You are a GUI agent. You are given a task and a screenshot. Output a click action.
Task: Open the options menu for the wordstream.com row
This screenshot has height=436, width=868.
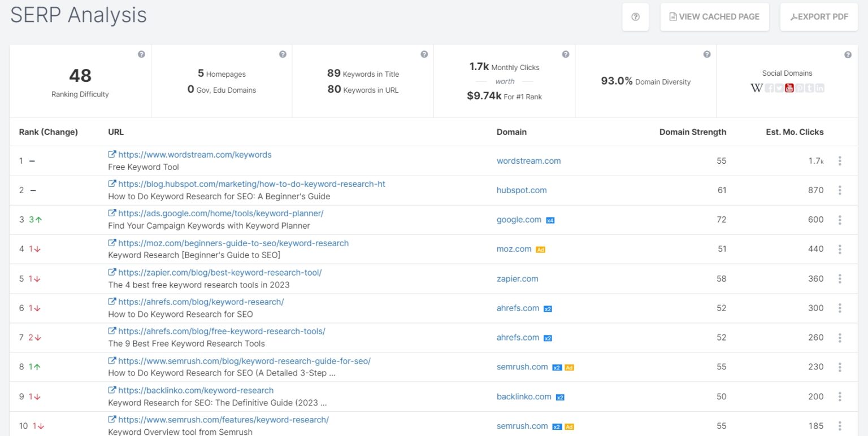coord(840,161)
